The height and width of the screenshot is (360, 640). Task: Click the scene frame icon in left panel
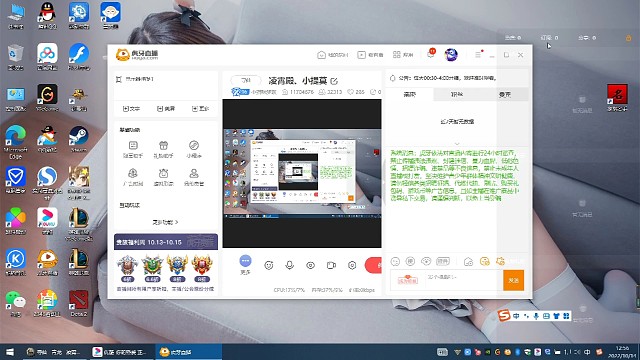pyautogui.click(x=119, y=79)
